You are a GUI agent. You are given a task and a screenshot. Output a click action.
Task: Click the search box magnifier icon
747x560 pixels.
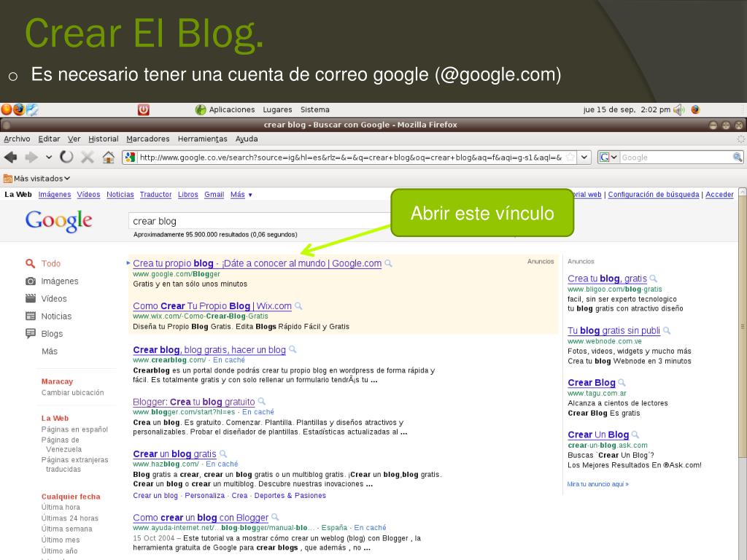(737, 157)
